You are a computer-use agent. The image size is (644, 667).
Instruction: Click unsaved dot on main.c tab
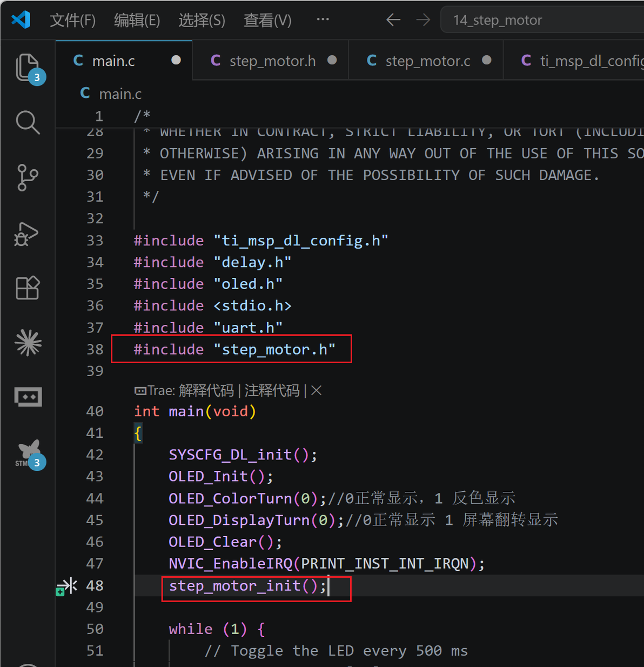tap(176, 60)
